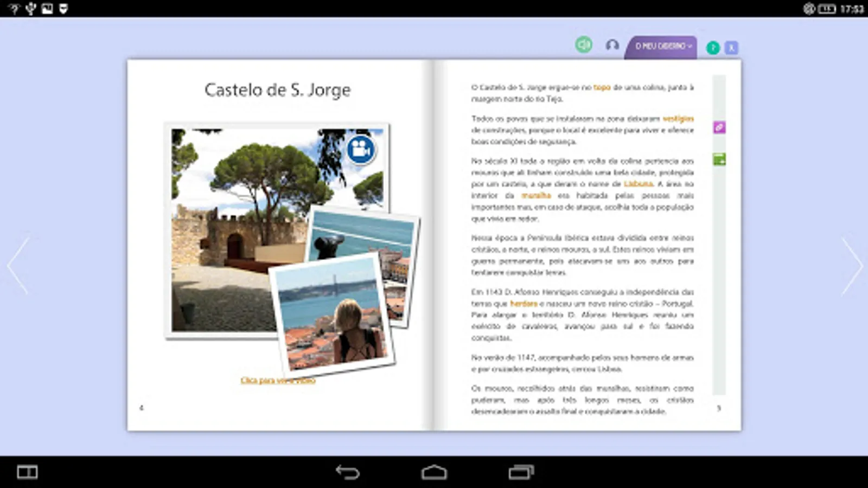Click the purple link marker in margin
Viewport: 868px width, 488px height.
pyautogui.click(x=719, y=127)
